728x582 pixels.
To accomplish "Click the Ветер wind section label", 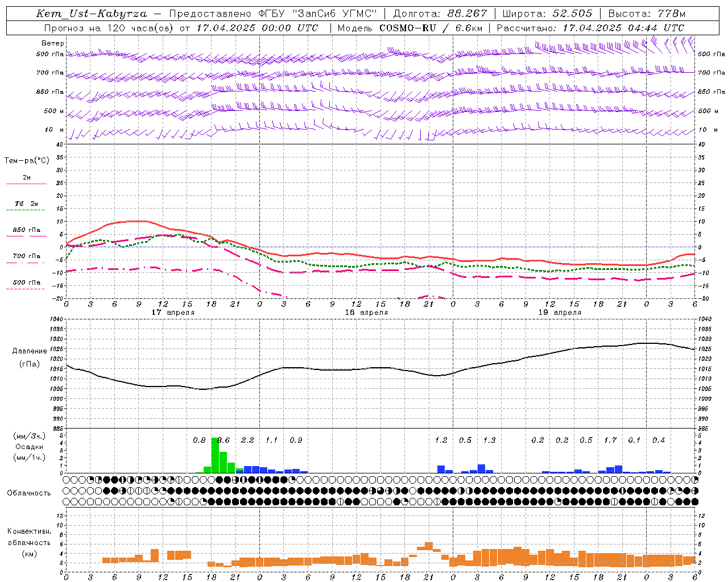I will point(53,43).
